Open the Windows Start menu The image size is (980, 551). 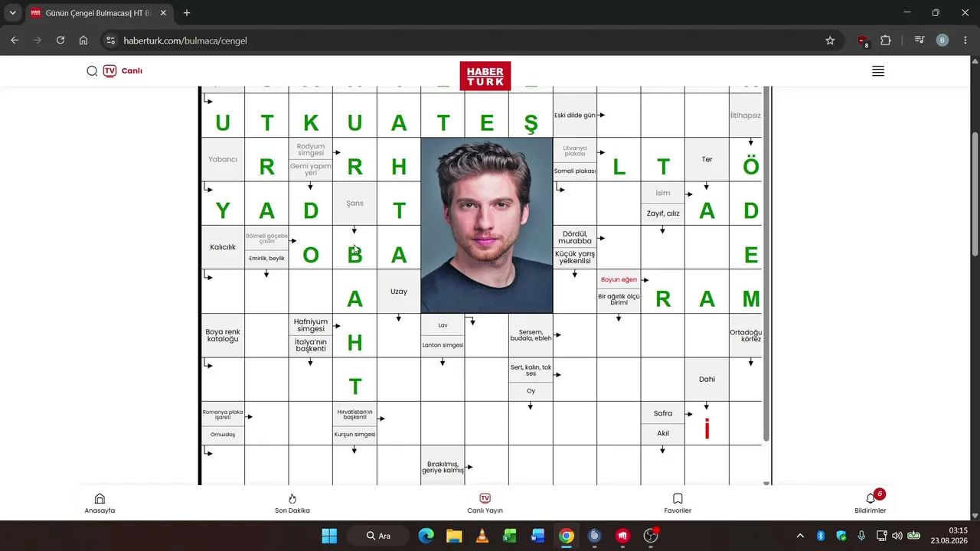(329, 536)
